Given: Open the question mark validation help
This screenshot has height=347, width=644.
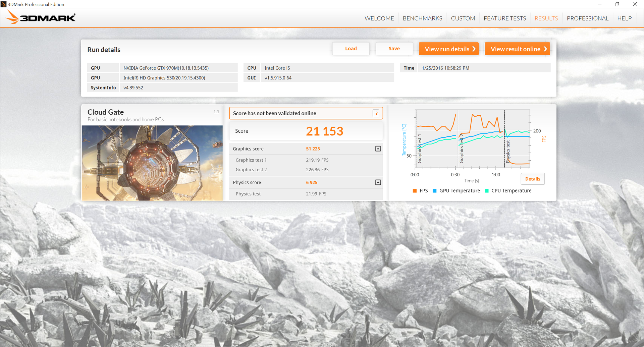Looking at the screenshot, I should click(x=376, y=113).
